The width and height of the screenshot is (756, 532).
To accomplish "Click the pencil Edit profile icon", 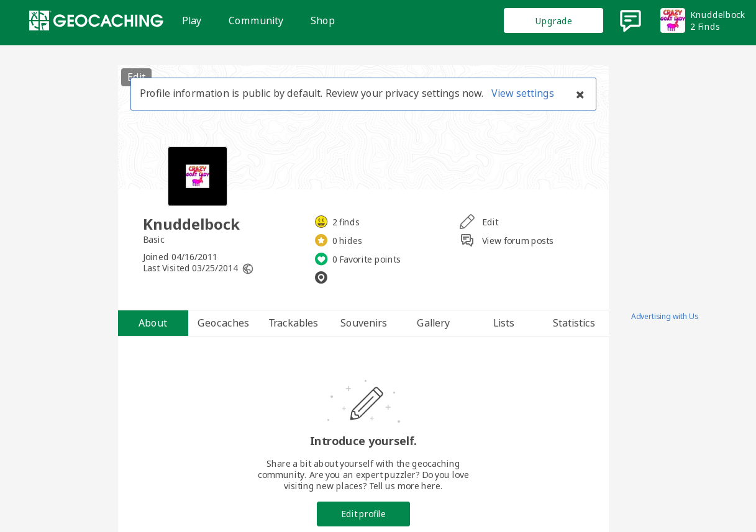I will [467, 222].
